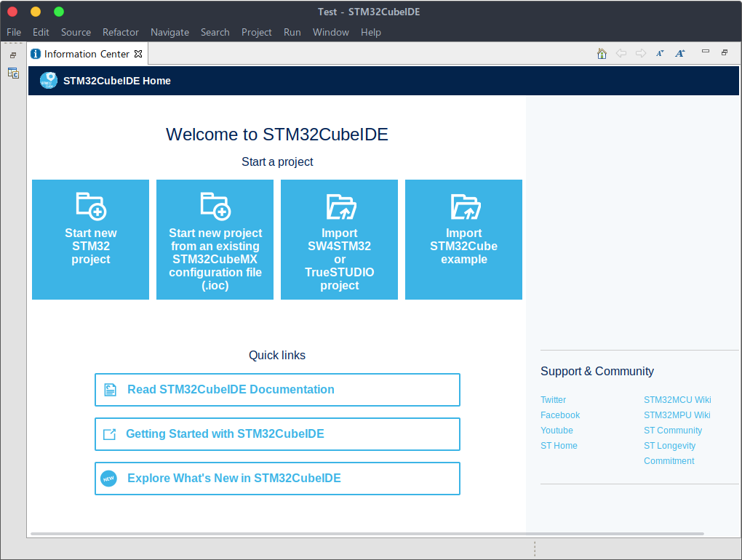
Task: Click the Quick links heading
Action: [x=277, y=355]
